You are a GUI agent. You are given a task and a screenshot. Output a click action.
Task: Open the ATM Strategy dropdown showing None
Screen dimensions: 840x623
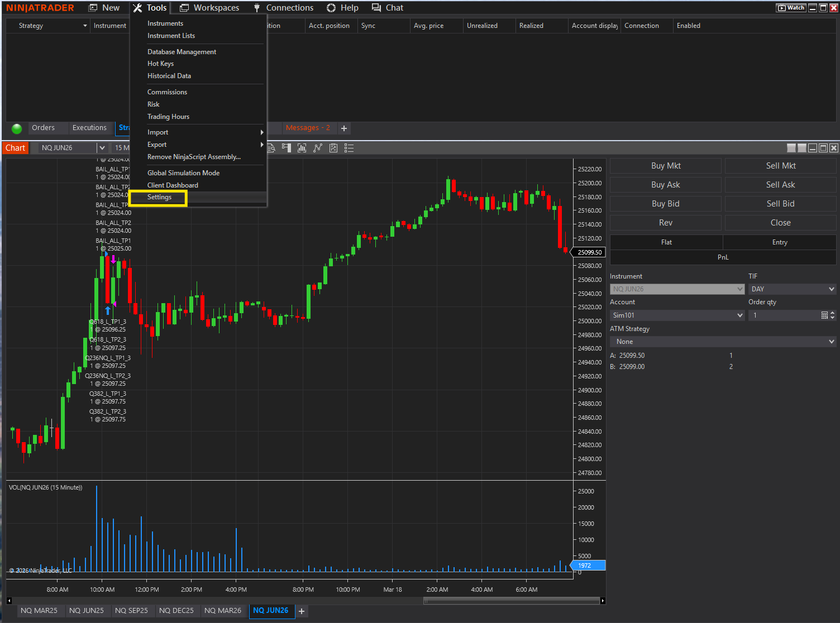[723, 341]
